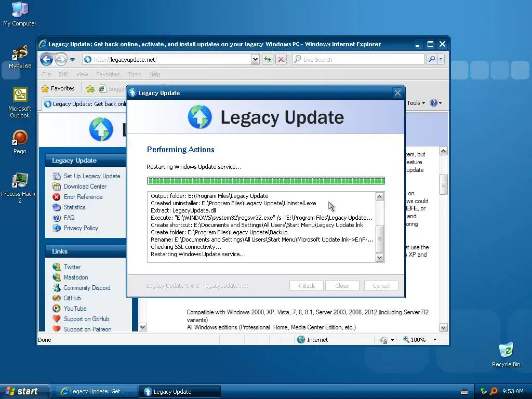Viewport: 532px width, 399px height.
Task: Click the Internet zone globe in status bar
Action: pyautogui.click(x=301, y=340)
